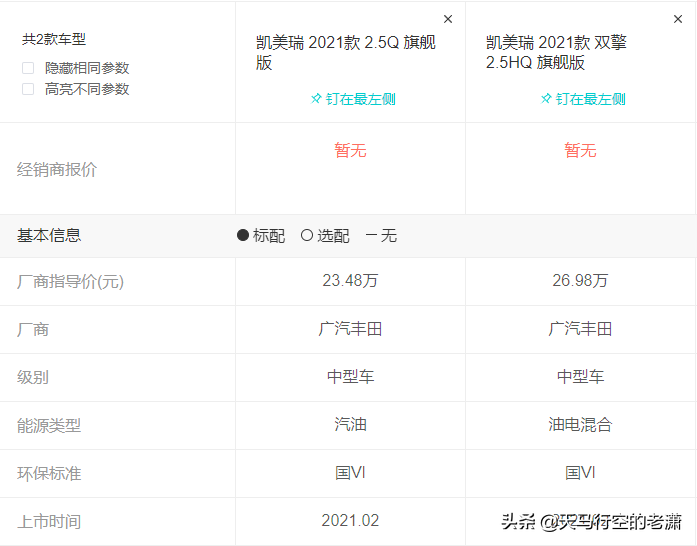The width and height of the screenshot is (697, 546).
Task: Click the pin icon under 双擎 2.5HQ 旗舰版
Action: pos(546,99)
